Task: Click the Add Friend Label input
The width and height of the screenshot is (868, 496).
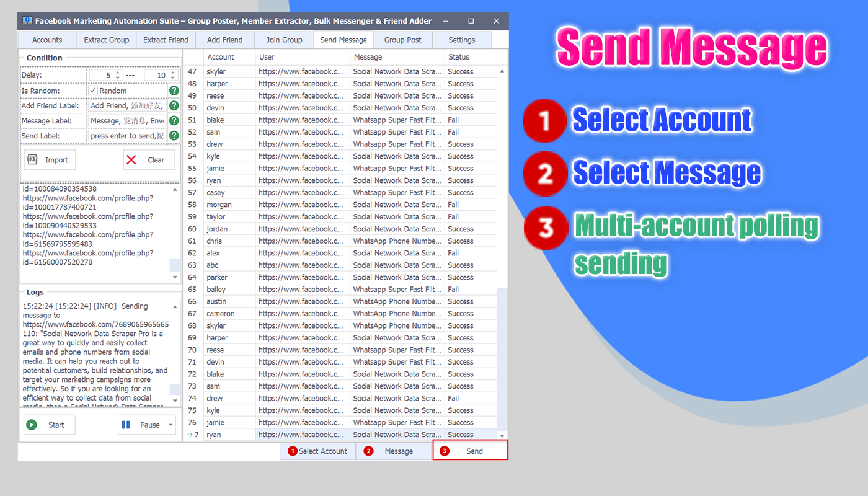Action: pyautogui.click(x=127, y=106)
